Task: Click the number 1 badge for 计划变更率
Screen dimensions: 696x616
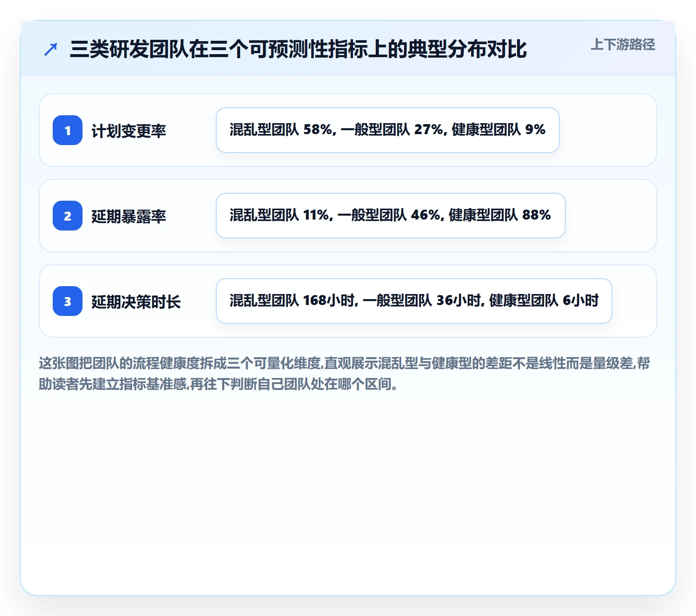Action: [68, 130]
